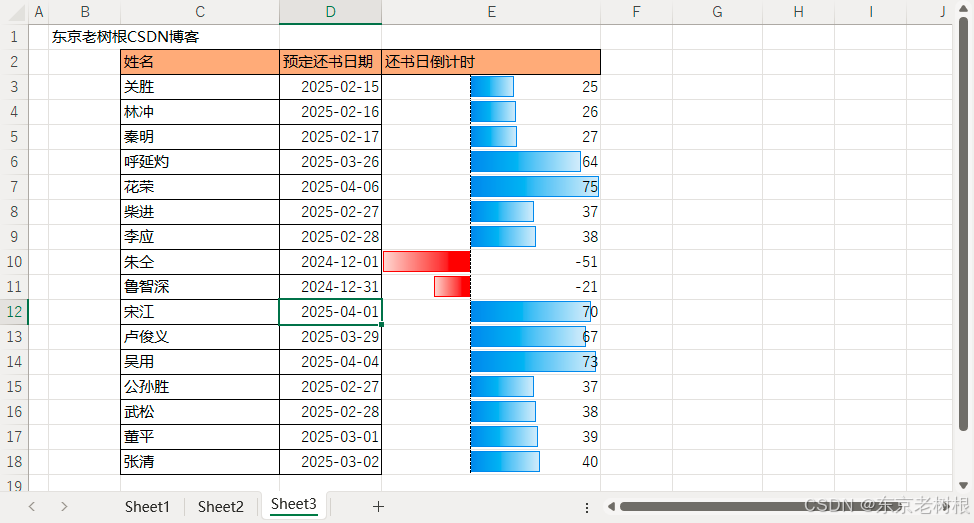The height and width of the screenshot is (523, 974).
Task: Click the blue data bar showing 75
Action: [x=534, y=187]
